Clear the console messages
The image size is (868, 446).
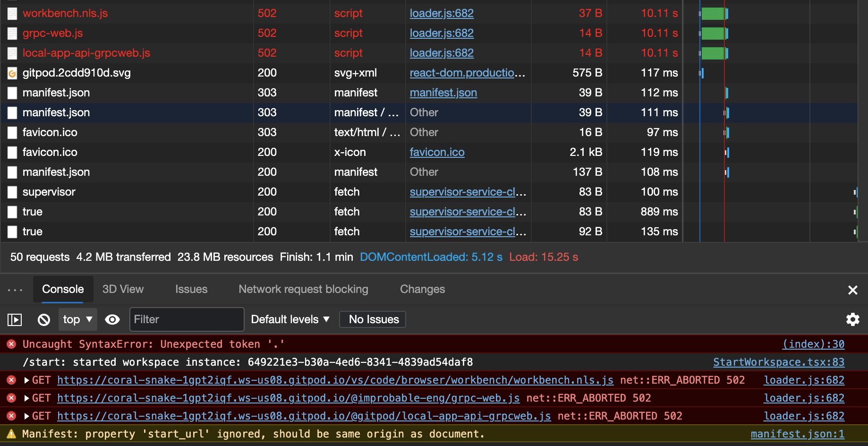point(44,319)
